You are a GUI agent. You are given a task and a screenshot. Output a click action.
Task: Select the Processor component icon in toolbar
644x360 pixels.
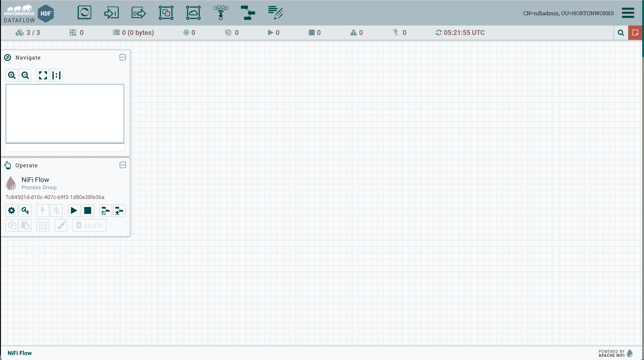click(x=84, y=13)
